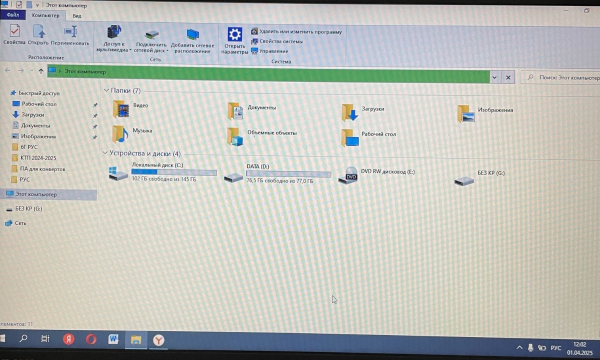Navigate back with the left arrow
Viewport: 600px width, 360px height.
pyautogui.click(x=8, y=70)
